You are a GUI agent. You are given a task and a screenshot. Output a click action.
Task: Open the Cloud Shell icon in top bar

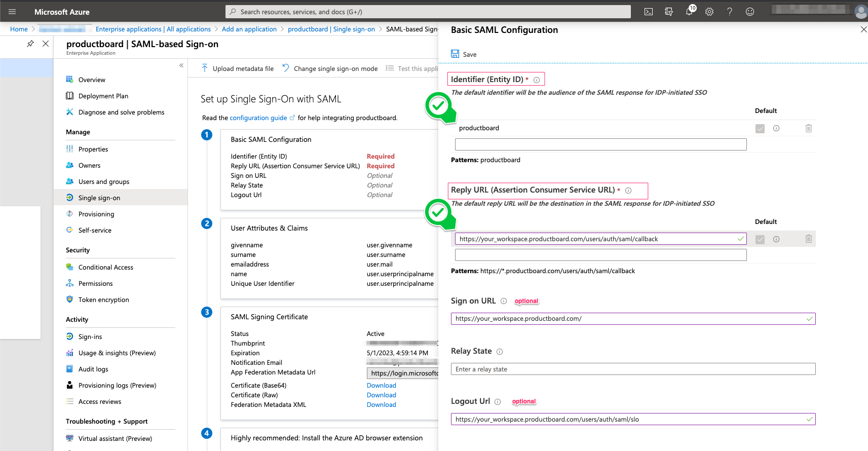648,12
